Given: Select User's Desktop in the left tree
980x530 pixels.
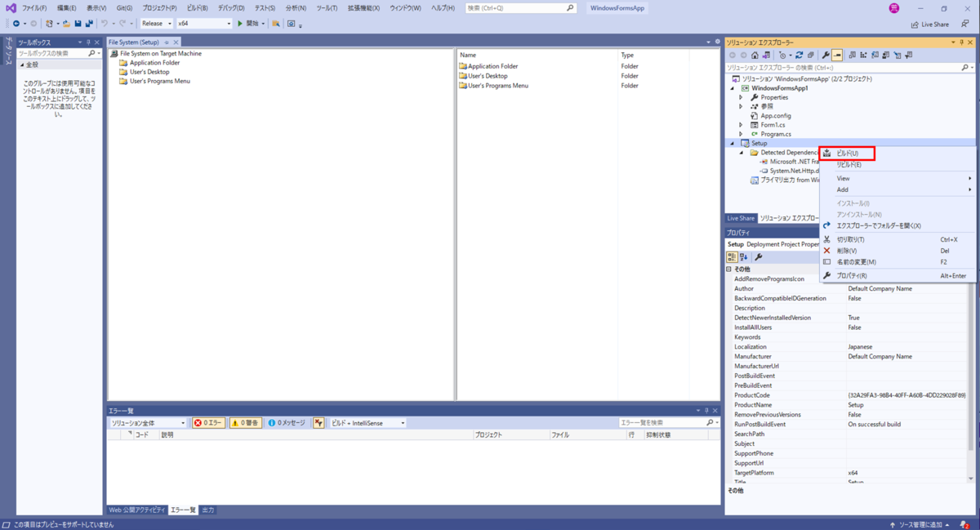Looking at the screenshot, I should 149,72.
